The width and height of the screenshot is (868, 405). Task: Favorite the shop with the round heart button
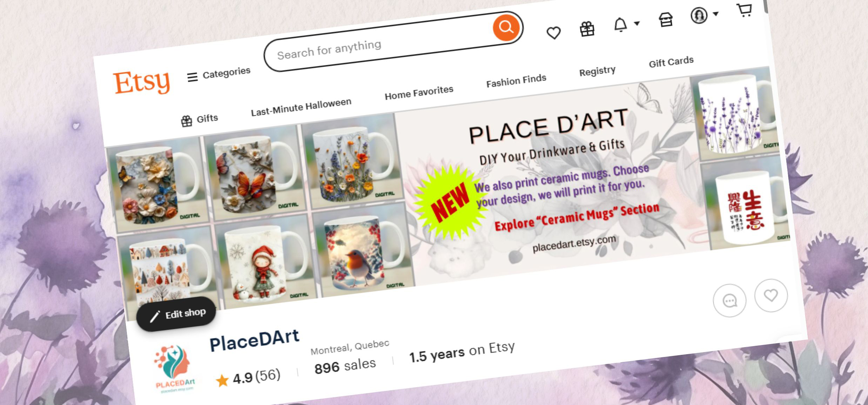(x=771, y=296)
